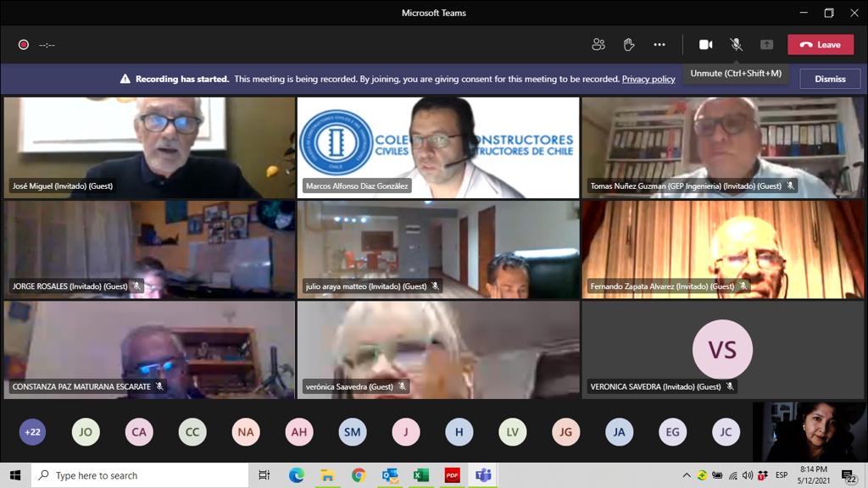Select julio araya matteo video tile

[438, 250]
